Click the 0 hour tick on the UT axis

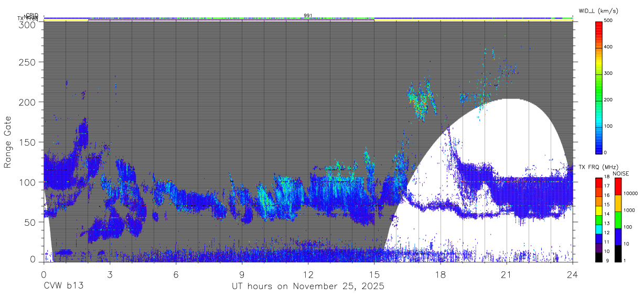[44, 274]
